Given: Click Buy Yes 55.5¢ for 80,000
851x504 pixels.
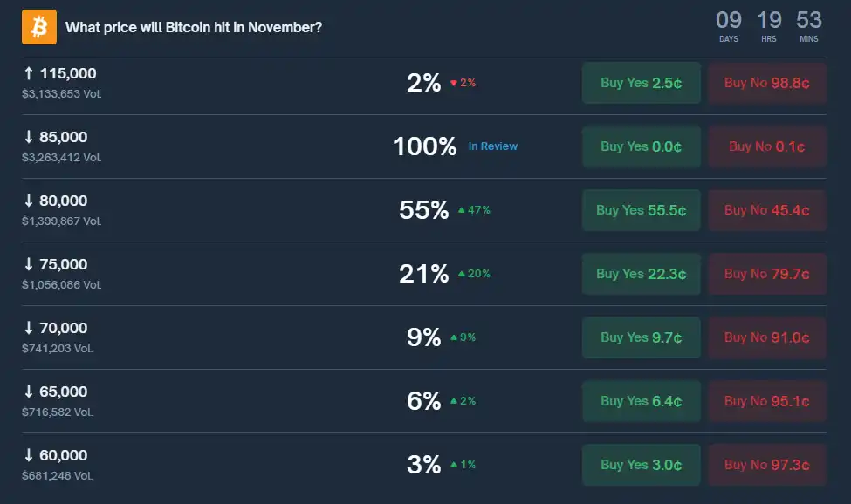Looking at the screenshot, I should click(x=641, y=210).
